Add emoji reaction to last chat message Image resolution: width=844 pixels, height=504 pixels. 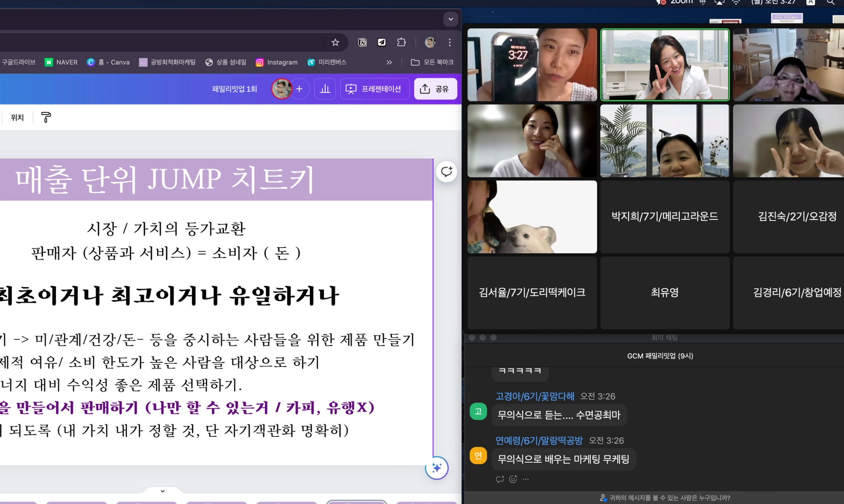coord(513,479)
